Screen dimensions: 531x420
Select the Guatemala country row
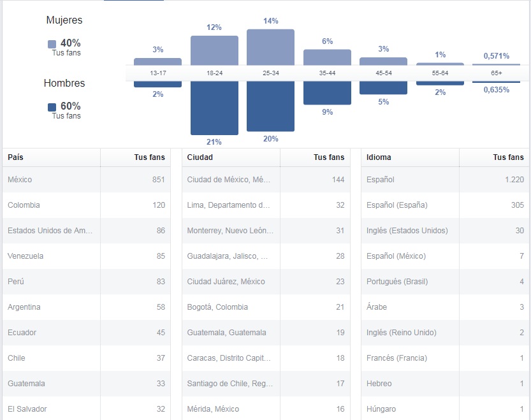(x=86, y=384)
